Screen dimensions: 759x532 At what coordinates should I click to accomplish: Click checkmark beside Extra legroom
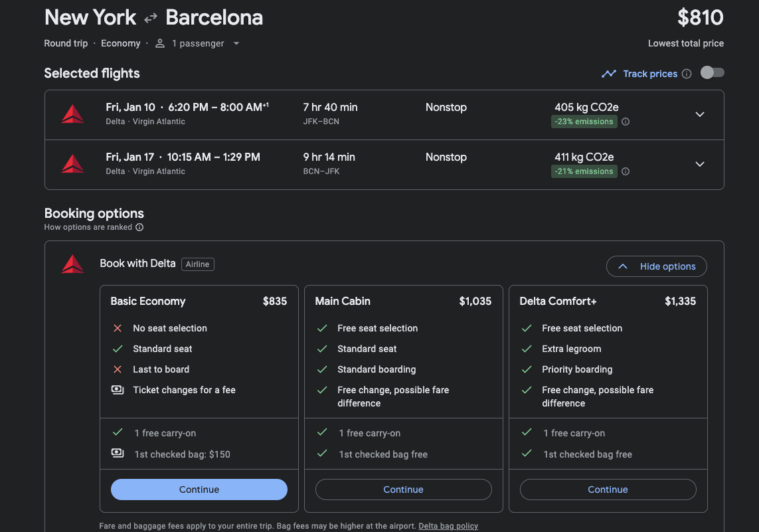[x=527, y=349]
